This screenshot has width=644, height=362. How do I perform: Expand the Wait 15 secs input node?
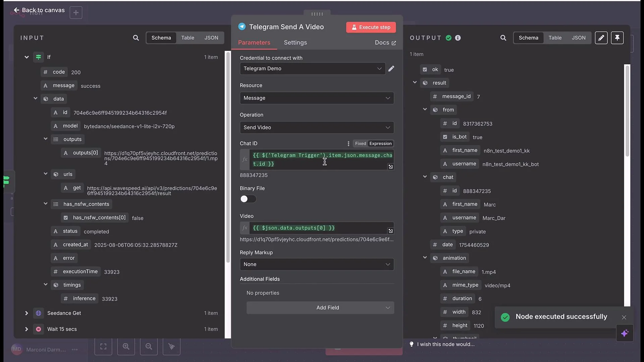(26, 329)
